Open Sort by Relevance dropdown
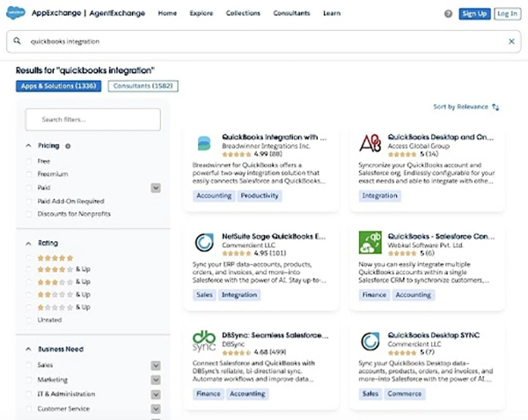Viewport: 528px width, 420px height. click(x=466, y=107)
